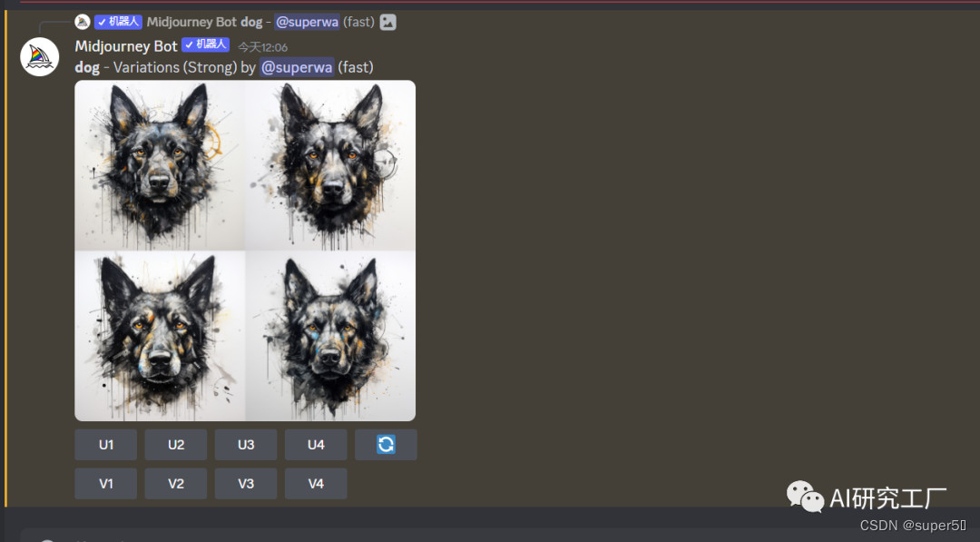
Task: Open the image attachment icon in the reply line
Action: click(388, 22)
